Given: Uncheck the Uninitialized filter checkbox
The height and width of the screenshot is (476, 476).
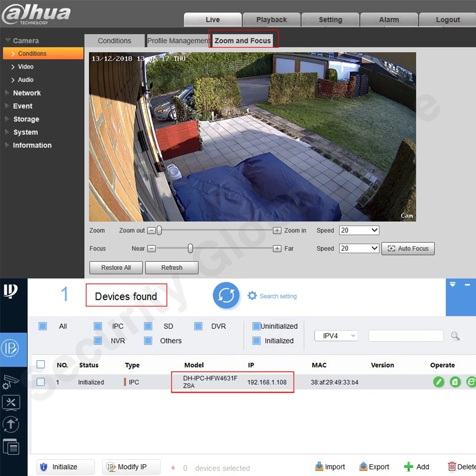Looking at the screenshot, I should (257, 326).
